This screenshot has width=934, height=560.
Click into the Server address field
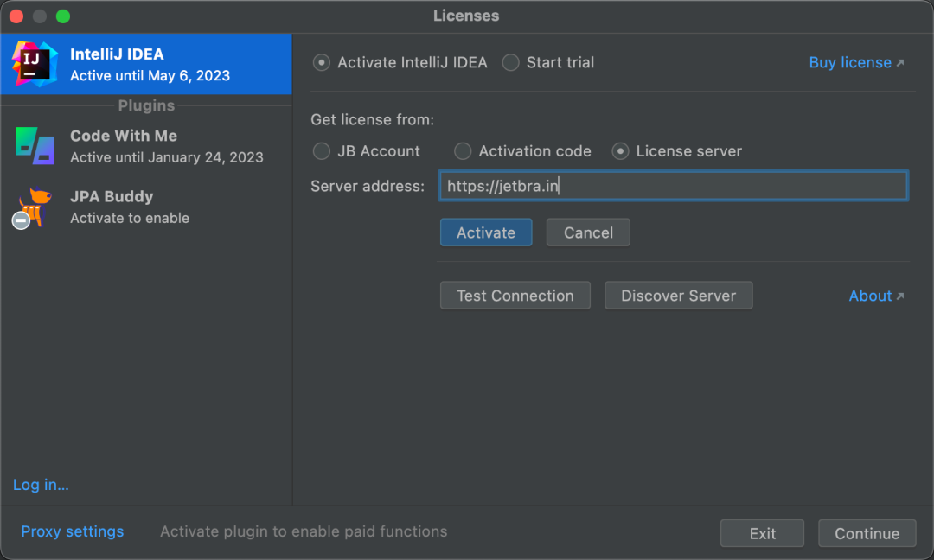[x=673, y=186]
